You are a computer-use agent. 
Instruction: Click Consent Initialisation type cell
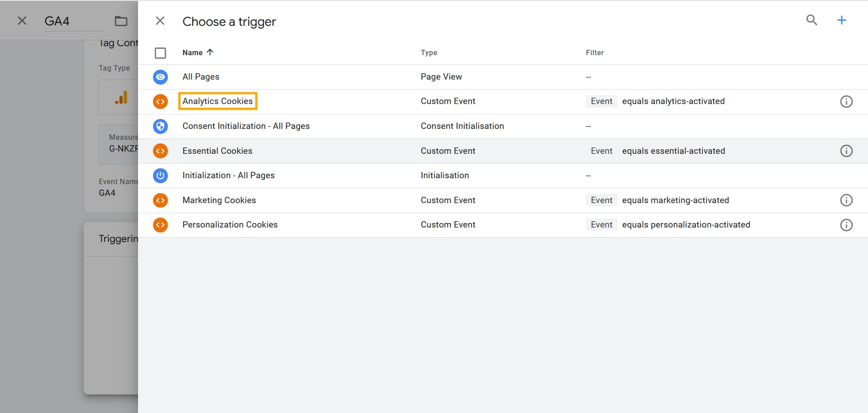coord(462,126)
